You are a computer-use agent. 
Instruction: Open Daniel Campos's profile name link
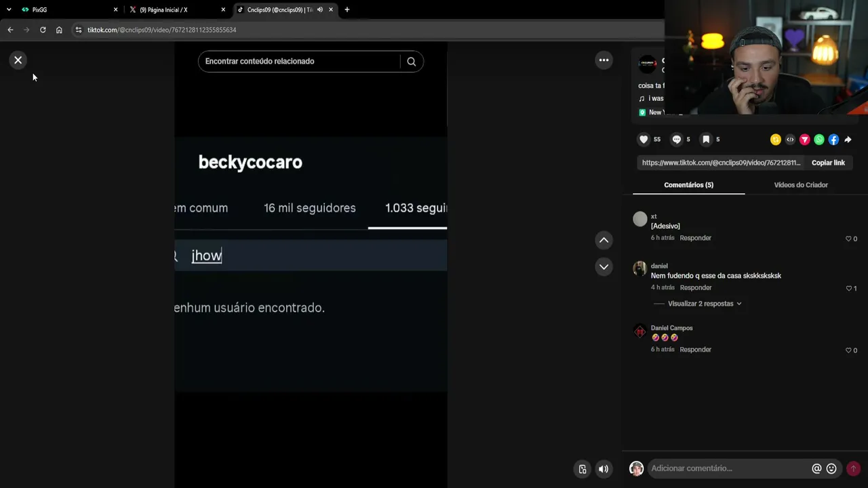[x=671, y=328]
